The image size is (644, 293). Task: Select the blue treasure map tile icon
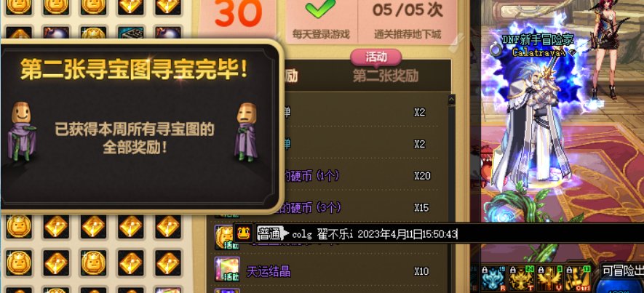pyautogui.click(x=130, y=33)
